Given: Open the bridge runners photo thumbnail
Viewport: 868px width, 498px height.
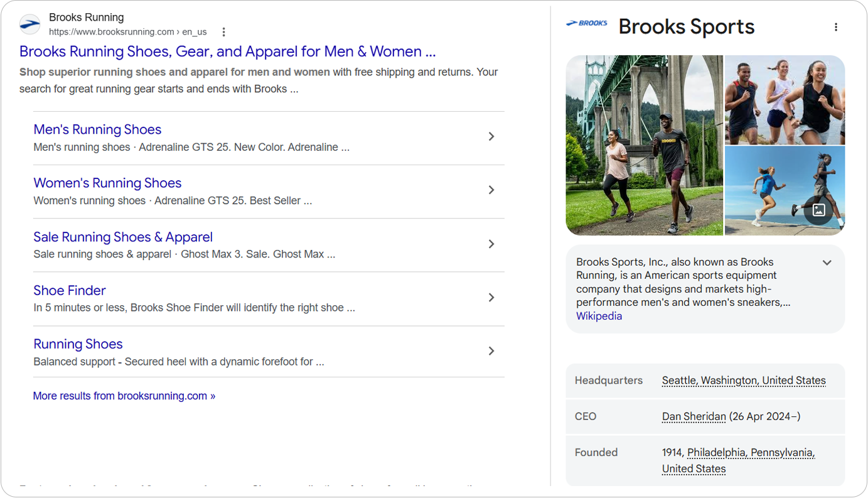Looking at the screenshot, I should tap(644, 145).
